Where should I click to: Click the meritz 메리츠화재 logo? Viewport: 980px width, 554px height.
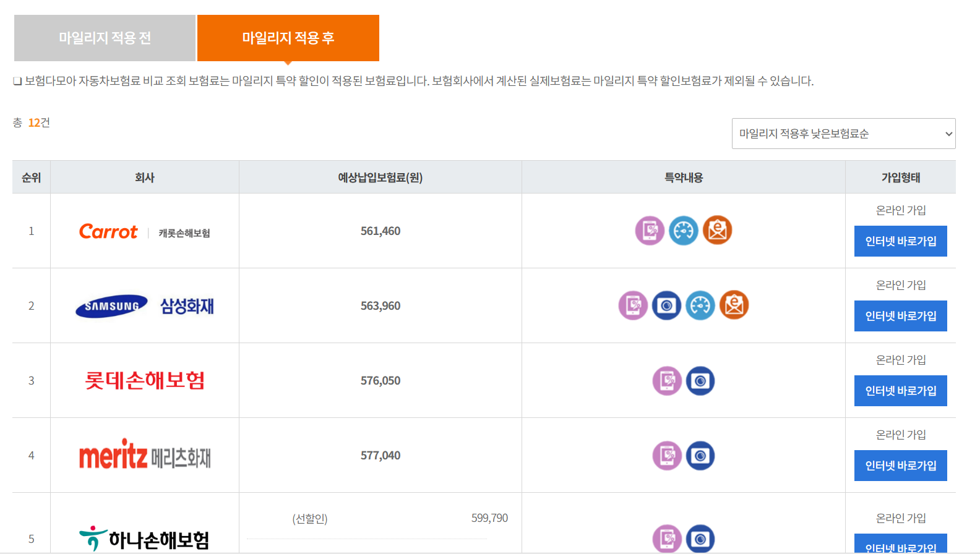[x=145, y=455]
